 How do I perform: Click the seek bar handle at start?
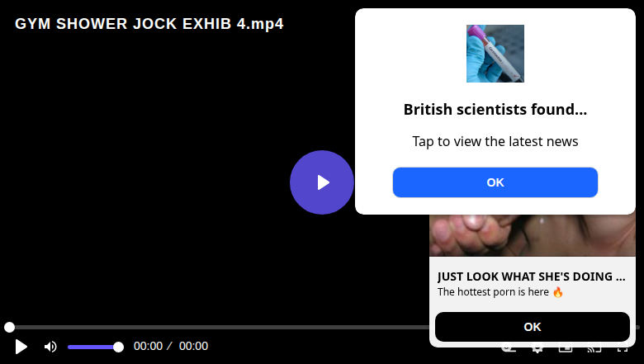9,327
